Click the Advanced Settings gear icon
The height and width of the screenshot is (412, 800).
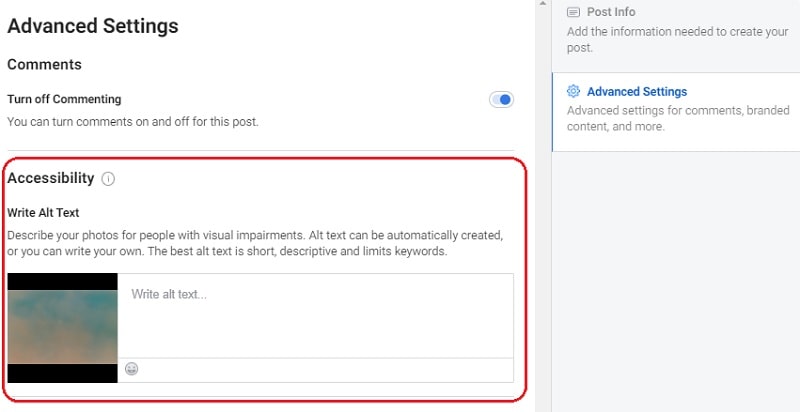click(573, 92)
